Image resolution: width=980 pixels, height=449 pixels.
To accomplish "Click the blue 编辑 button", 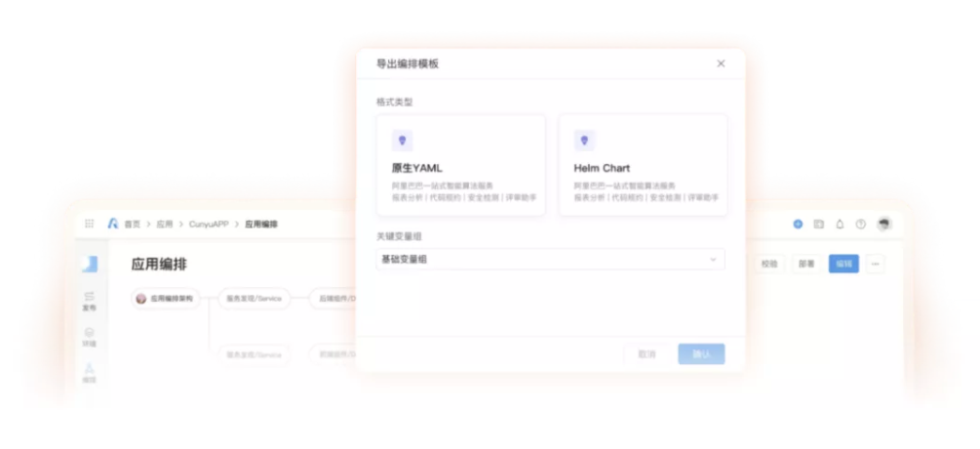I will [843, 264].
